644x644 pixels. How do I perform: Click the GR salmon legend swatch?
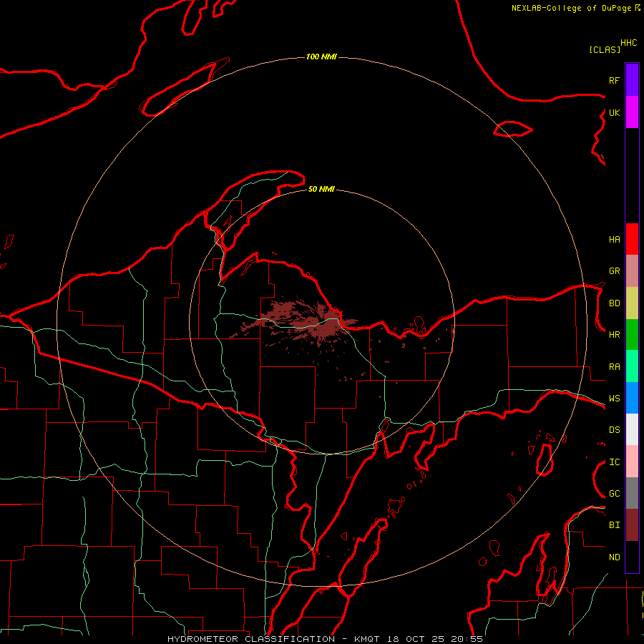(x=632, y=271)
